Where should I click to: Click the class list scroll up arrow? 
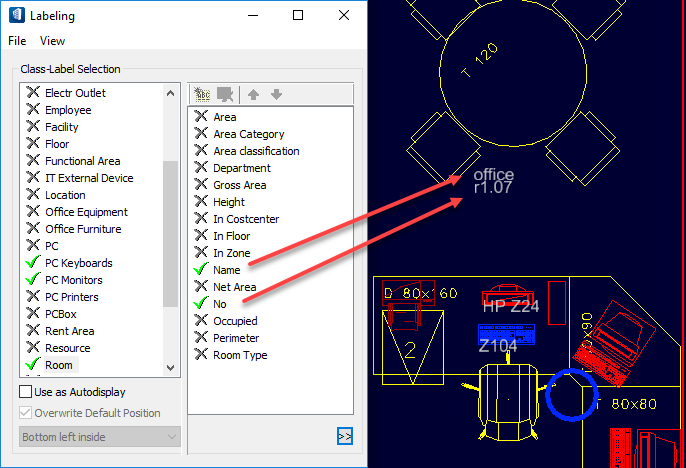(171, 93)
